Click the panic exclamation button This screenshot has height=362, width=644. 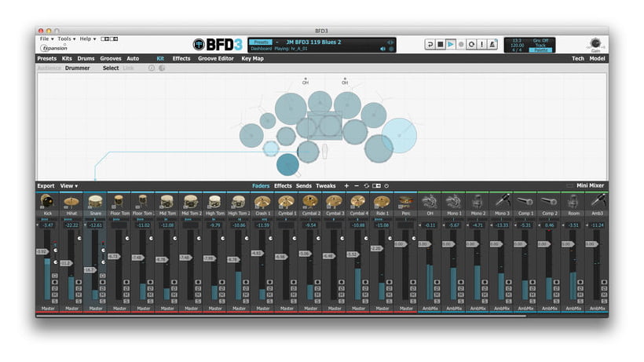(x=481, y=44)
